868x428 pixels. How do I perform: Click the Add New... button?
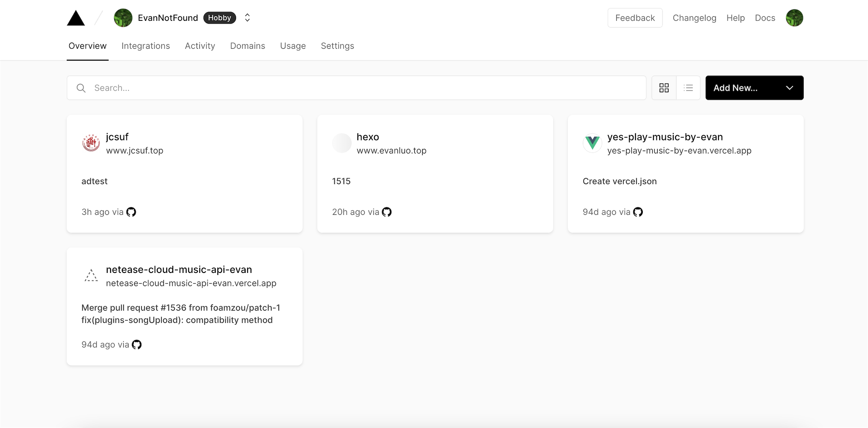(x=754, y=88)
